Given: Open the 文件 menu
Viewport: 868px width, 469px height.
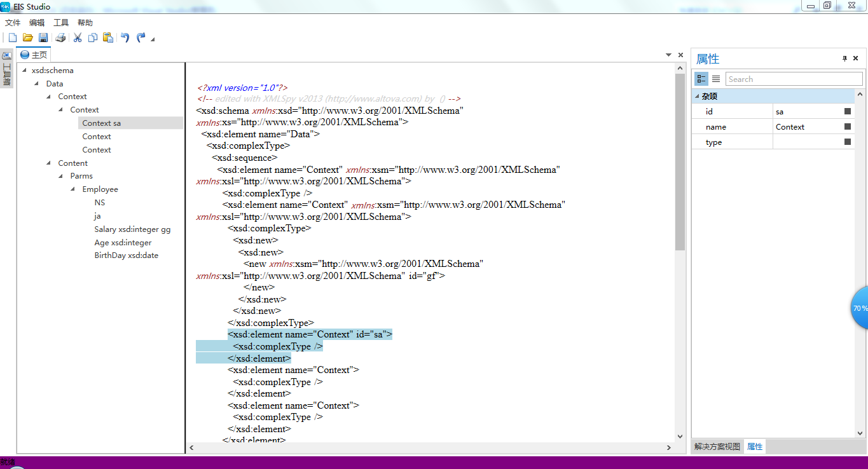Looking at the screenshot, I should [13, 22].
